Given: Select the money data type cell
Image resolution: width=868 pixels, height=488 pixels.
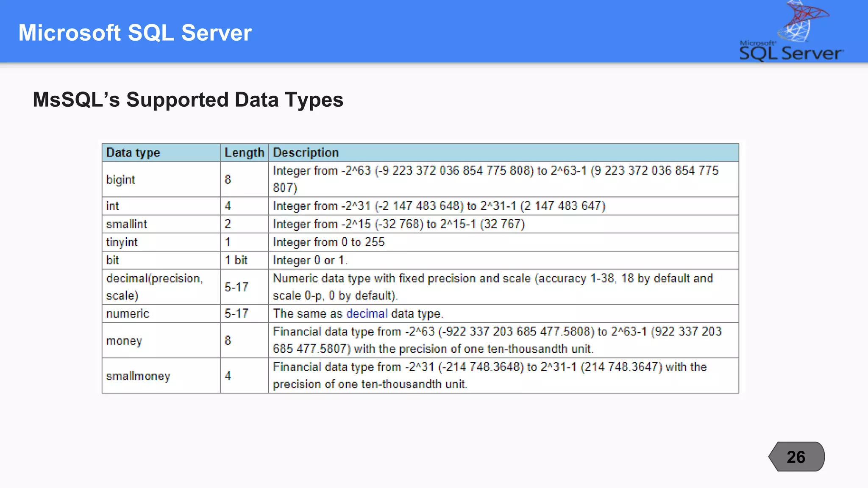Looking at the screenshot, I should click(124, 341).
